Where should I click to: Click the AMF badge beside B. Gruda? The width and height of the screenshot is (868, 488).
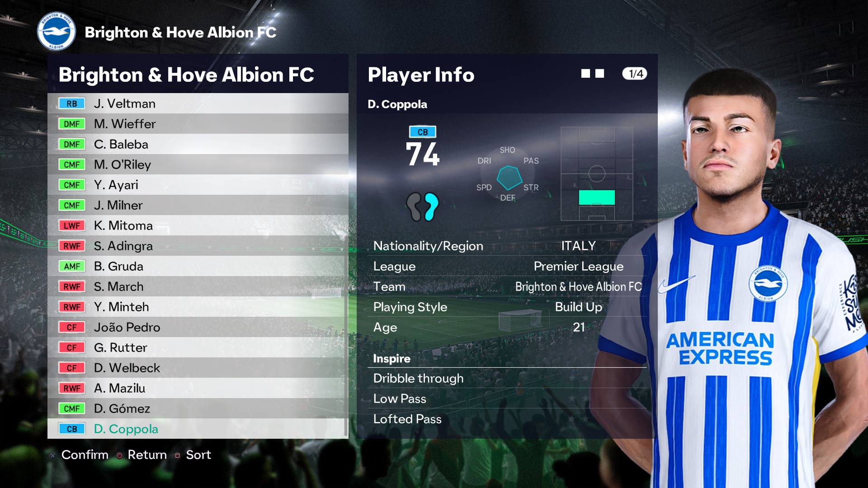click(x=72, y=266)
